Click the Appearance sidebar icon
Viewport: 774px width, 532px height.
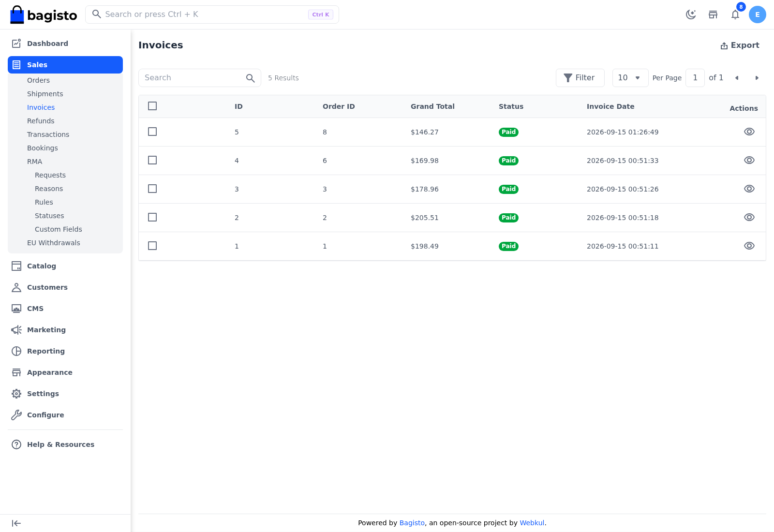(x=16, y=372)
